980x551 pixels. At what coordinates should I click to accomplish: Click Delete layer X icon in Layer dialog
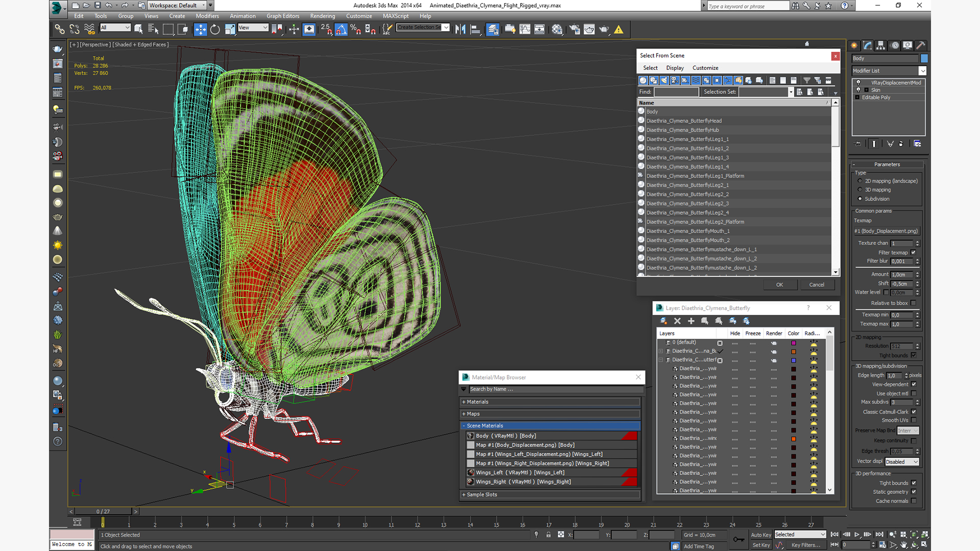click(x=677, y=321)
